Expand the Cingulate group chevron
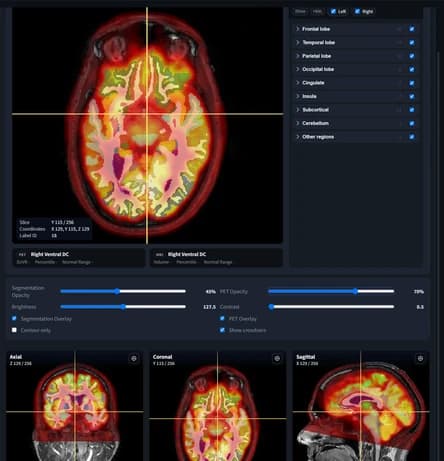Screen dimensions: 444x461 click(298, 83)
